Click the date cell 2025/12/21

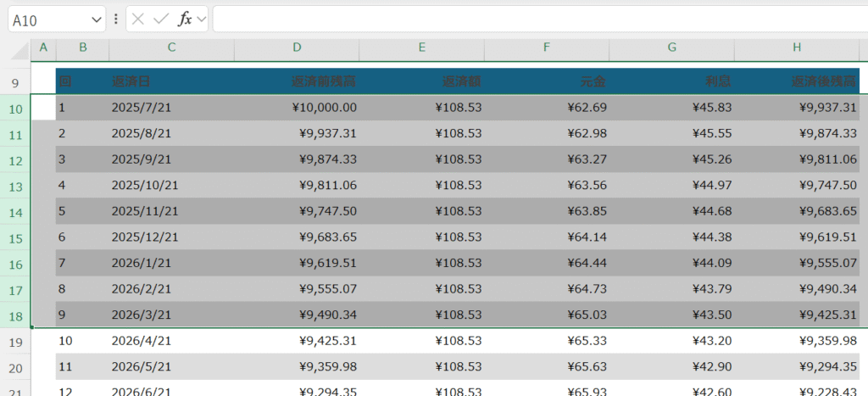point(171,237)
